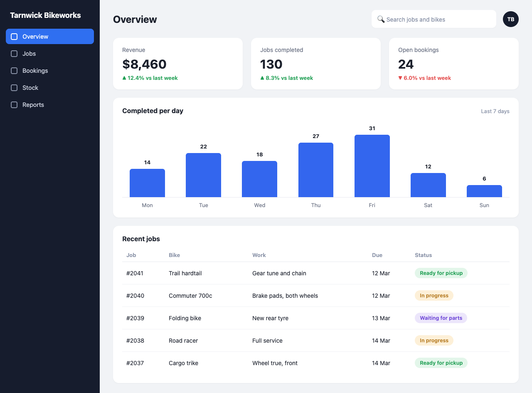
Task: Click In progress badge on job #2038
Action: pyautogui.click(x=434, y=341)
